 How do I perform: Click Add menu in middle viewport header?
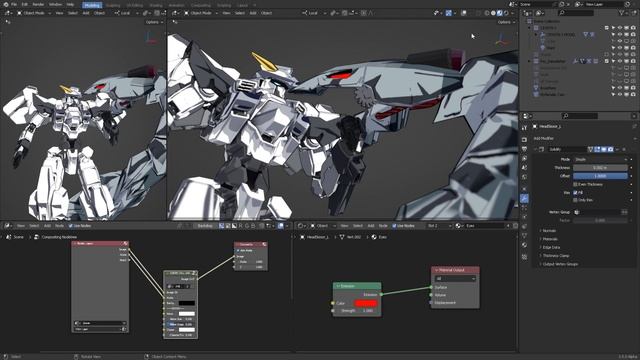tap(253, 13)
